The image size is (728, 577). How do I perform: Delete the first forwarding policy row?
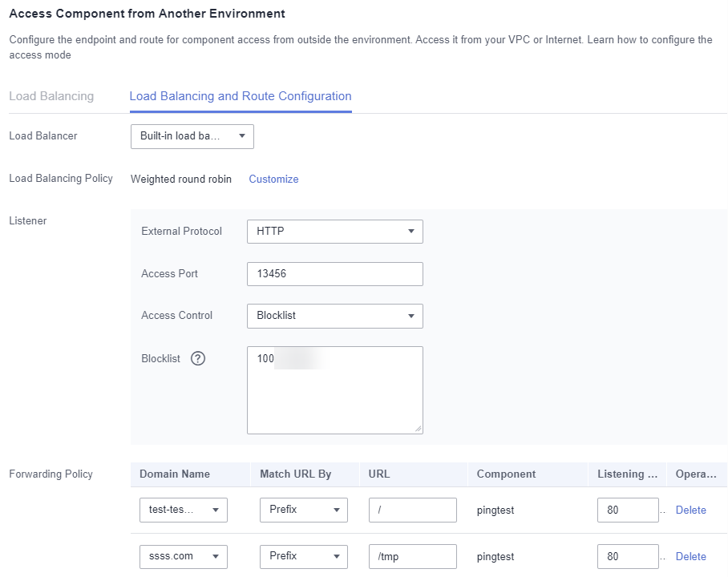[690, 510]
